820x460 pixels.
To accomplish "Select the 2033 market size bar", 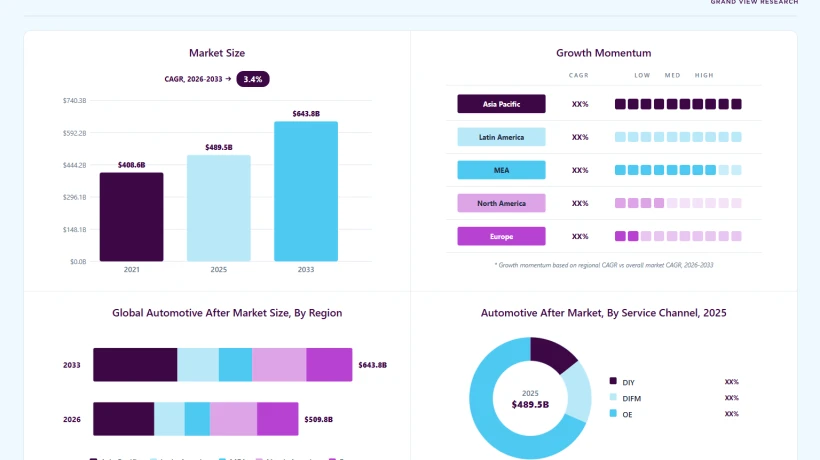I will (306, 191).
